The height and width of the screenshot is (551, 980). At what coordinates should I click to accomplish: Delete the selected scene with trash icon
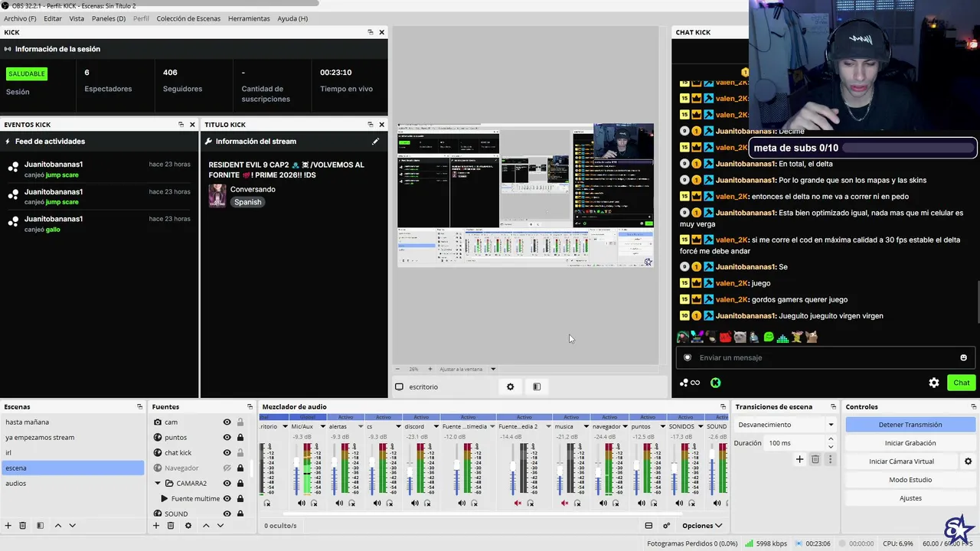coord(23,526)
